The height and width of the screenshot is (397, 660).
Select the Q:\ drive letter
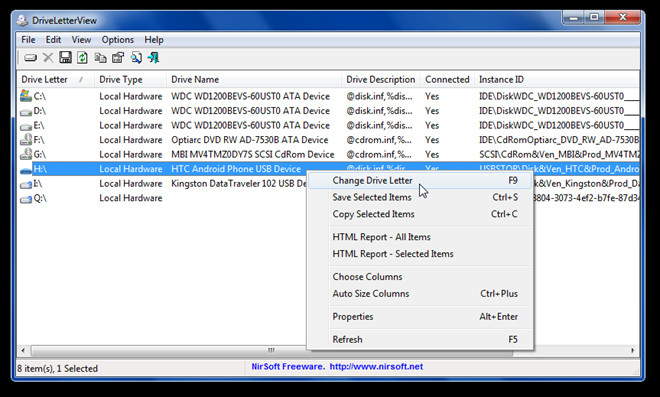[x=40, y=198]
